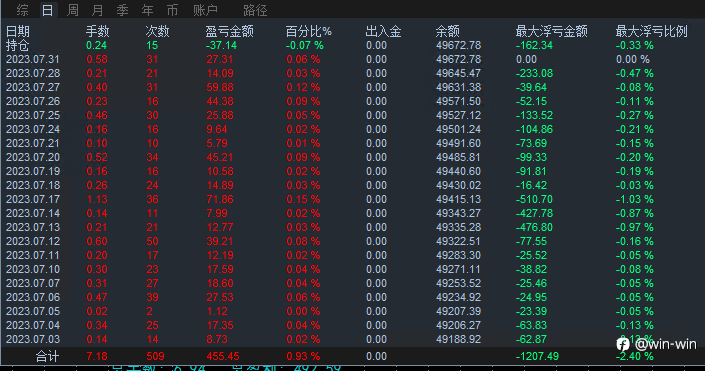Image resolution: width=705 pixels, height=371 pixels.
Task: Select the 2023.07.03 date row
Action: (32, 339)
